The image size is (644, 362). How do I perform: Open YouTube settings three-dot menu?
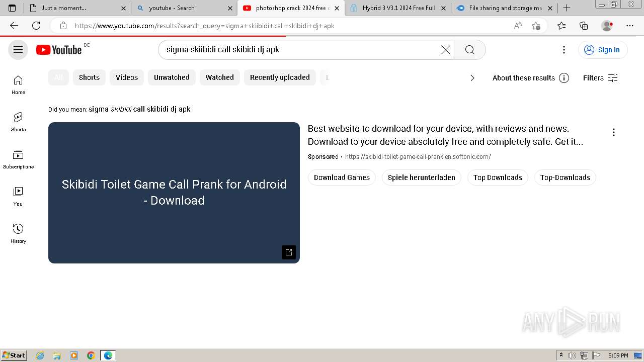coord(564,50)
